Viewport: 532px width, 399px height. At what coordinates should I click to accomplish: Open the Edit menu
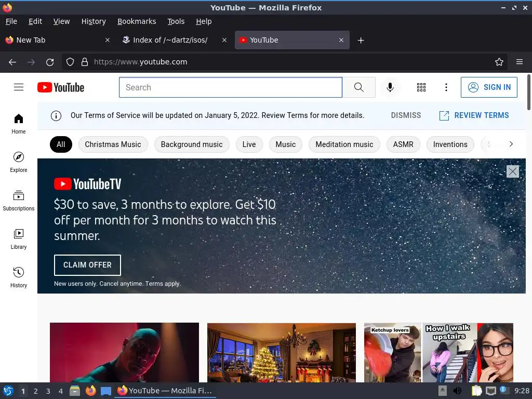35,21
